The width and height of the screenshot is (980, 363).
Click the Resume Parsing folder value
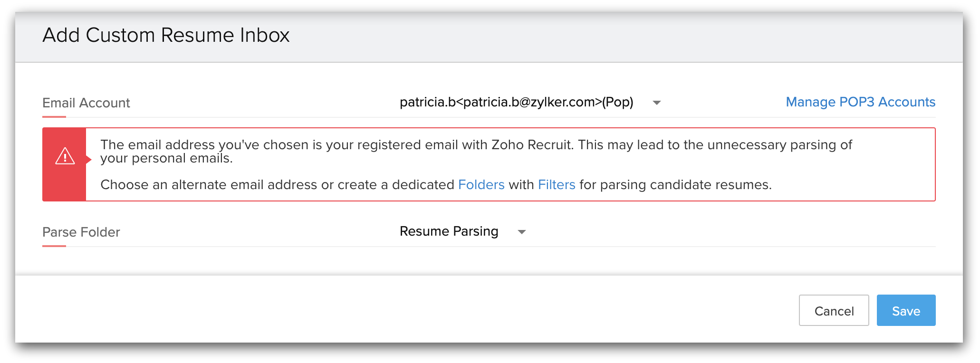tap(449, 231)
